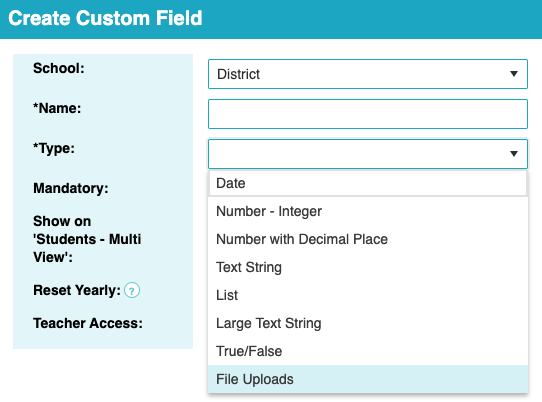Click the *Type label
Screen dimensions: 542x402
point(54,149)
